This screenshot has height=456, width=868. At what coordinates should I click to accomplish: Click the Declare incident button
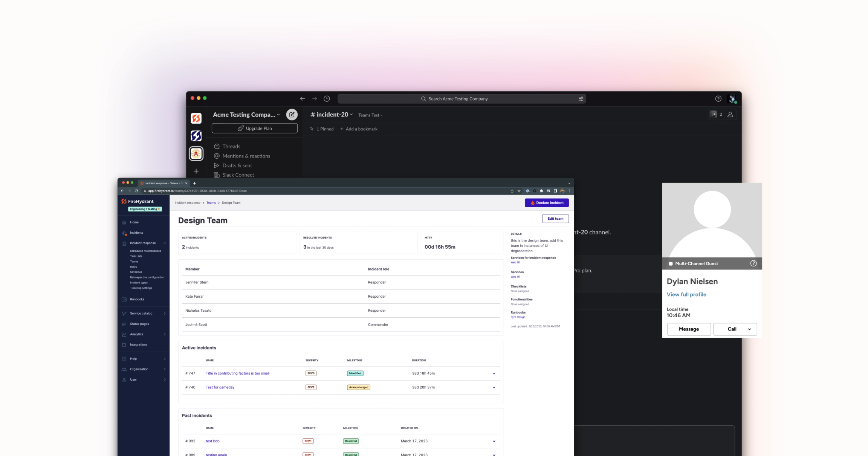(547, 203)
